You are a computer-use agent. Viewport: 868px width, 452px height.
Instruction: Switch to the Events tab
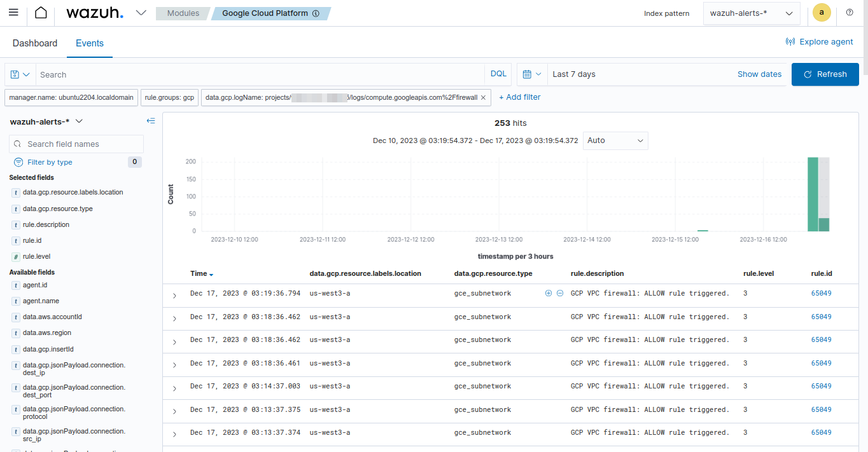pyautogui.click(x=90, y=43)
